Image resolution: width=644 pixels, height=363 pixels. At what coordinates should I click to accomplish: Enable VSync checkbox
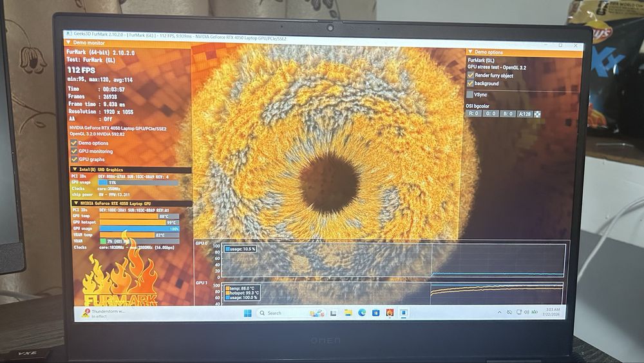tap(470, 95)
